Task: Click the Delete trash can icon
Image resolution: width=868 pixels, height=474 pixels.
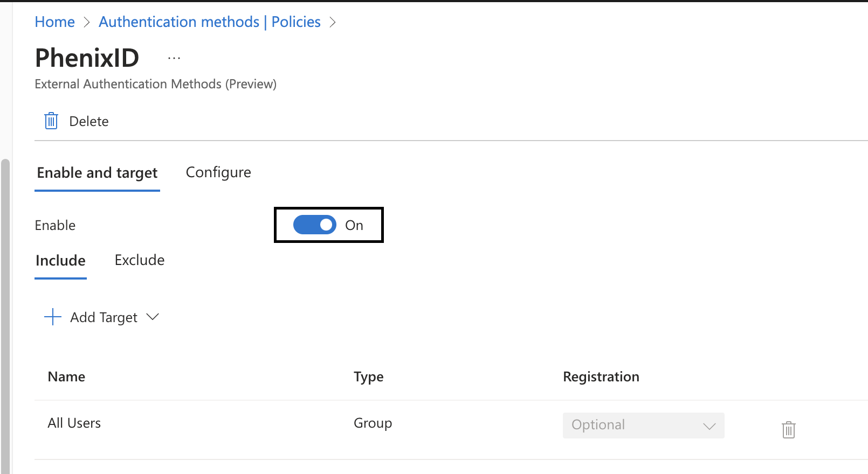Action: [51, 121]
